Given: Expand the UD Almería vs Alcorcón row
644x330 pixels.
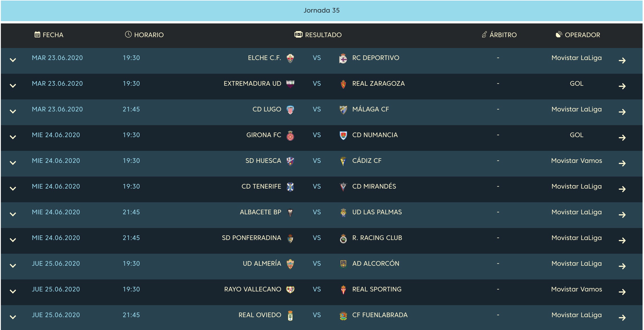Looking at the screenshot, I should (x=13, y=266).
